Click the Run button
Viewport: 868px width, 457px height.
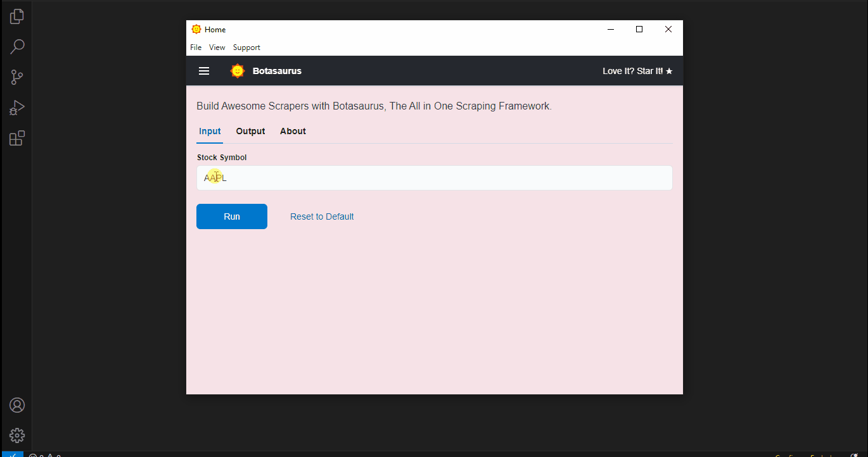[232, 216]
